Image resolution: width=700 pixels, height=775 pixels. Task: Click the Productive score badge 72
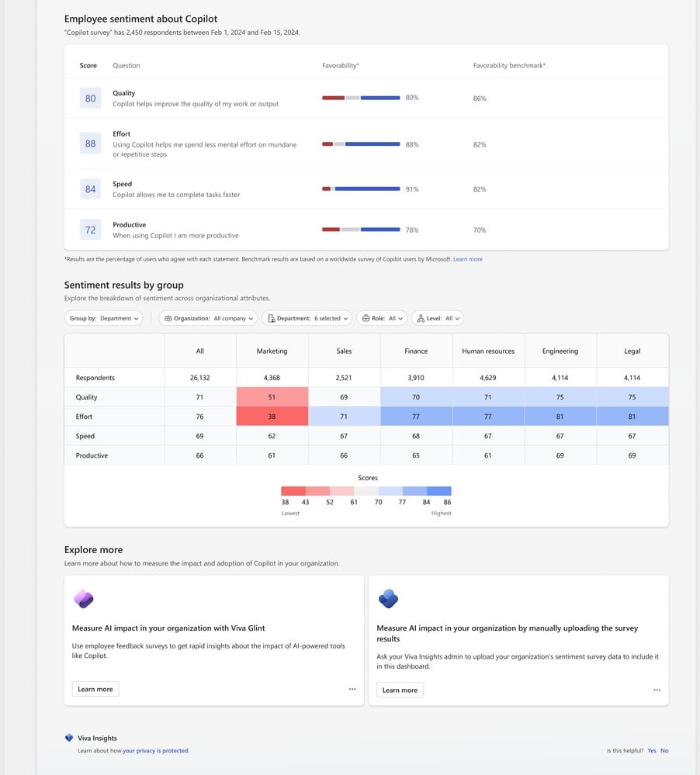tap(91, 230)
